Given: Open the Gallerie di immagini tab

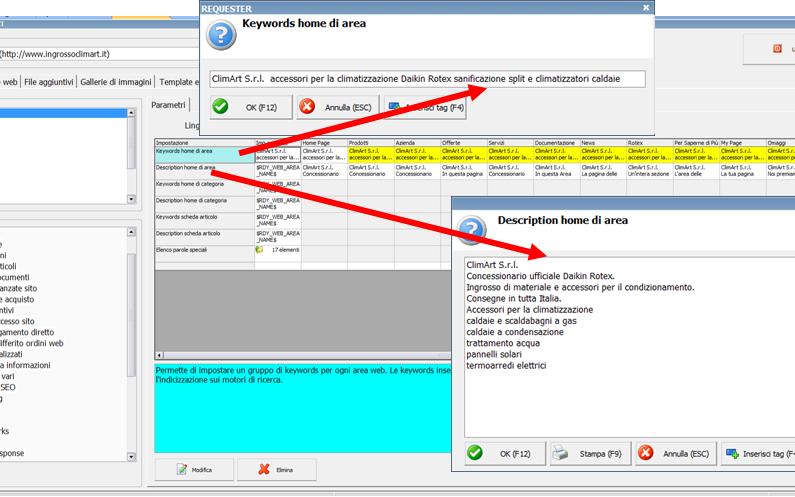Looking at the screenshot, I should (x=116, y=82).
